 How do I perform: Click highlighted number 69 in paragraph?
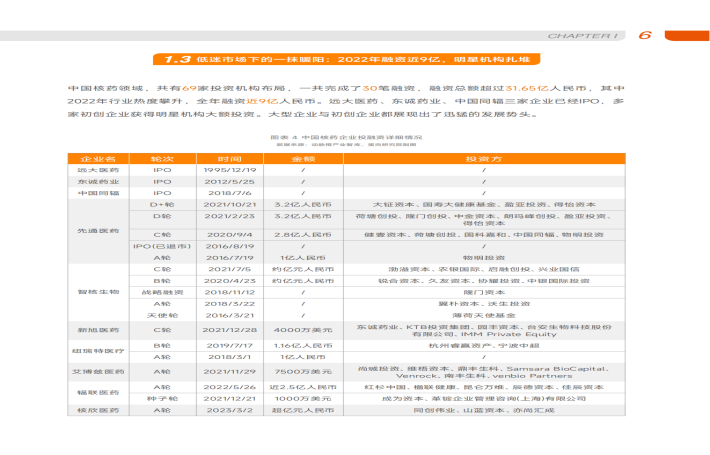tap(189, 88)
